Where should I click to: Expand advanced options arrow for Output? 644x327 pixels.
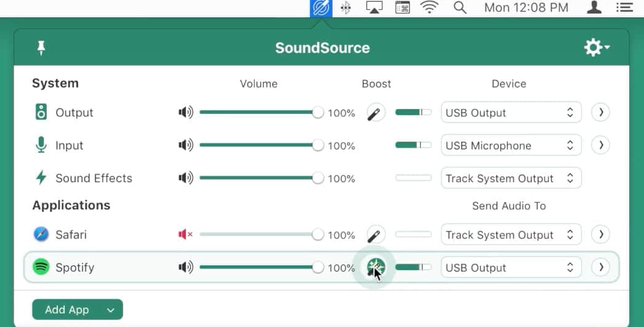[x=600, y=112]
